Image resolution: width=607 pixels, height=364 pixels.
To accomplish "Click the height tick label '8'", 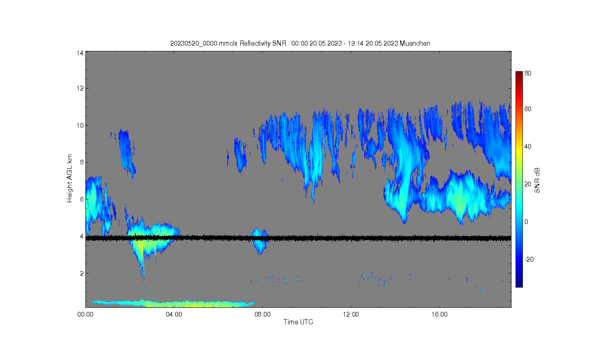I will [x=82, y=162].
